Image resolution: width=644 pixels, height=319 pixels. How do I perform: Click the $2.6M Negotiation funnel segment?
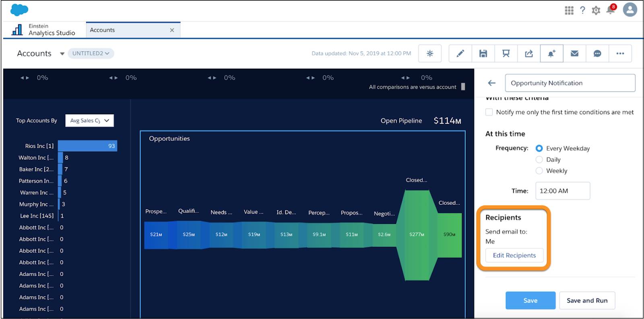384,235
